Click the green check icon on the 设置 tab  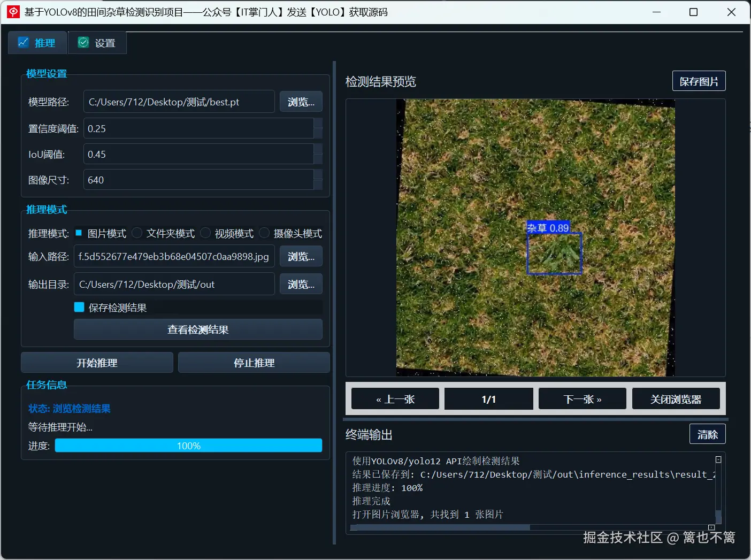[83, 42]
